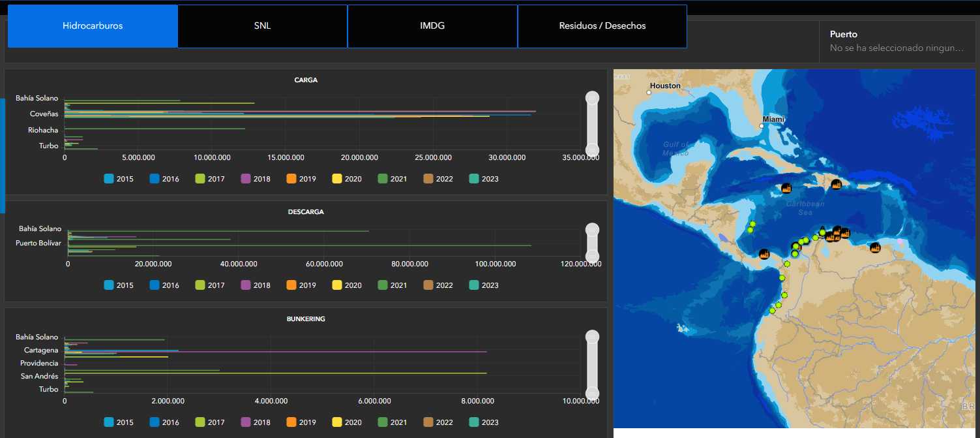Select the Providencia label in the BUNKERING chart
This screenshot has width=980, height=438.
pos(39,364)
